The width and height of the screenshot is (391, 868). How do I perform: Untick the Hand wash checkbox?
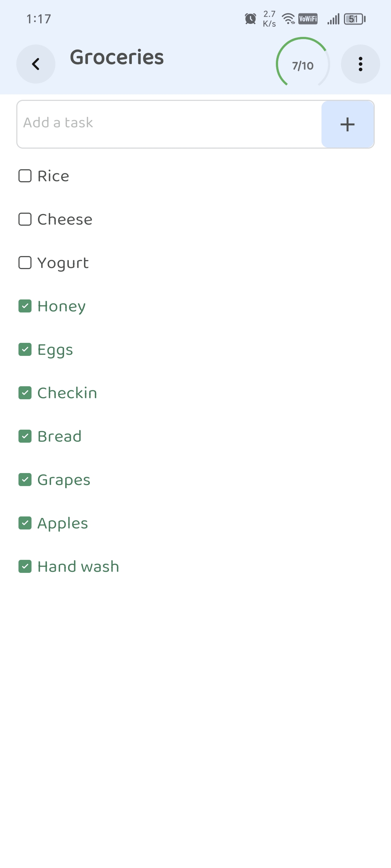(25, 567)
